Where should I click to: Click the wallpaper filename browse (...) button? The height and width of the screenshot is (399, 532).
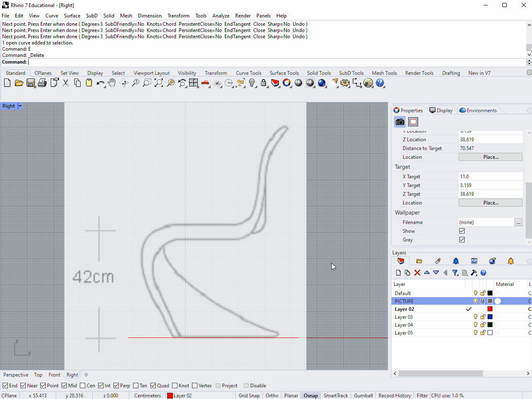tap(518, 222)
